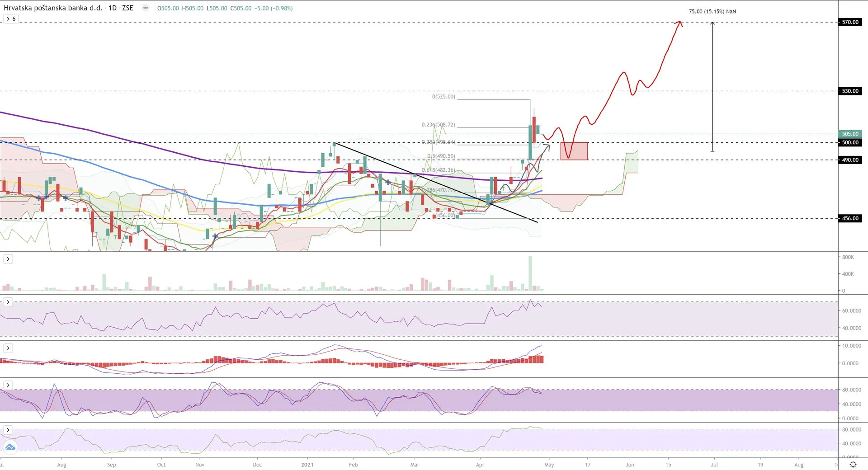The image size is (868, 470).
Task: Toggle the MACD pane legend chevron
Action: 8,348
